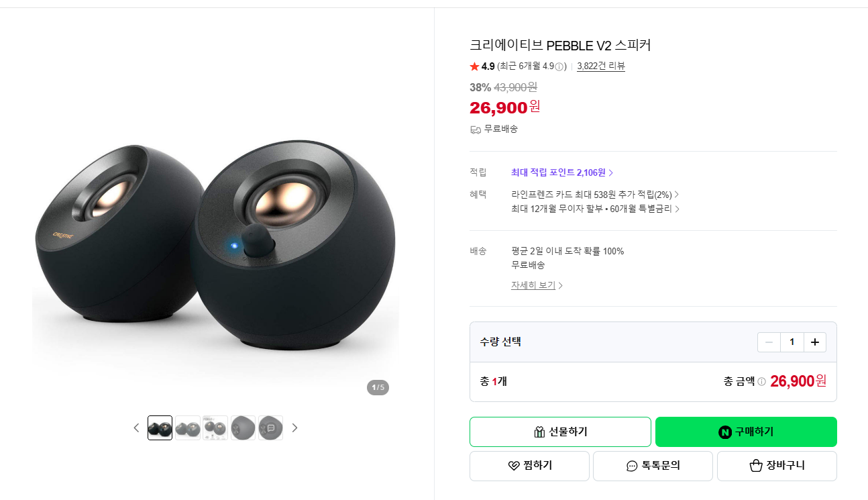Expand 무이자 할부 특별금리 information

(x=596, y=209)
